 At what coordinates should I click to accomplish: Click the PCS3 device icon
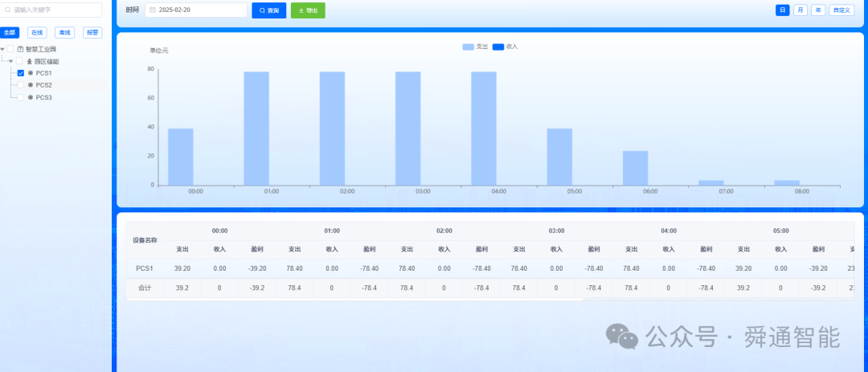31,97
